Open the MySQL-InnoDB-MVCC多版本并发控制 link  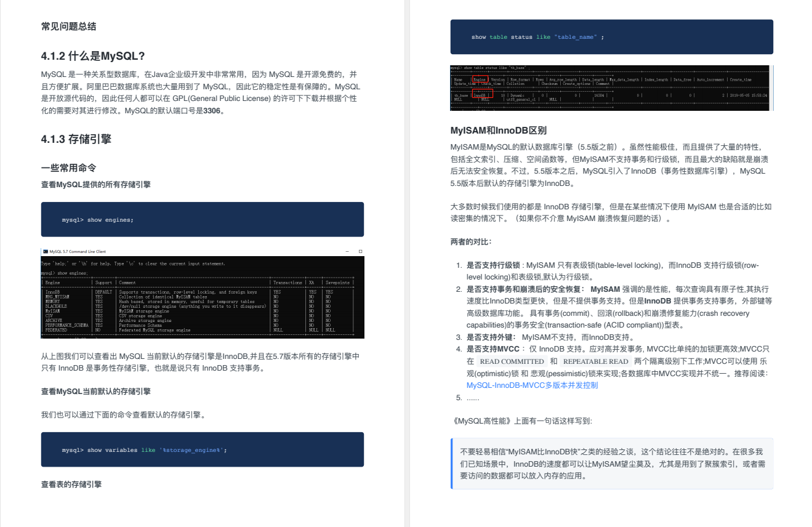(x=532, y=385)
